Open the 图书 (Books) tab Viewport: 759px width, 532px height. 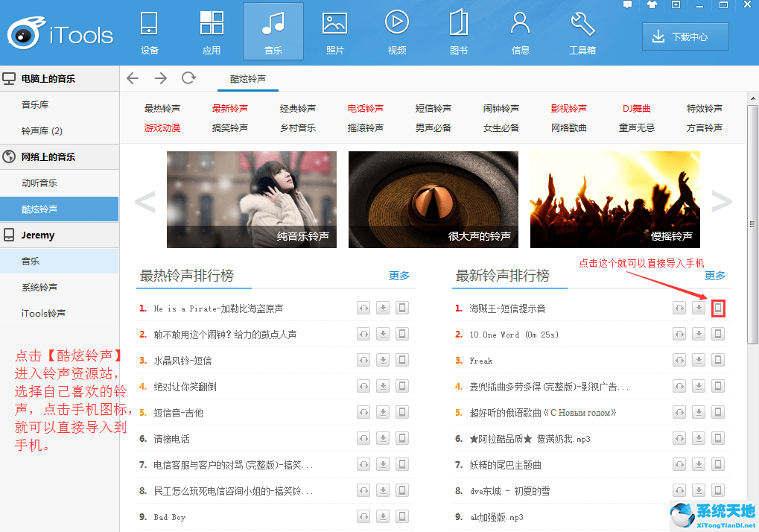tap(457, 31)
